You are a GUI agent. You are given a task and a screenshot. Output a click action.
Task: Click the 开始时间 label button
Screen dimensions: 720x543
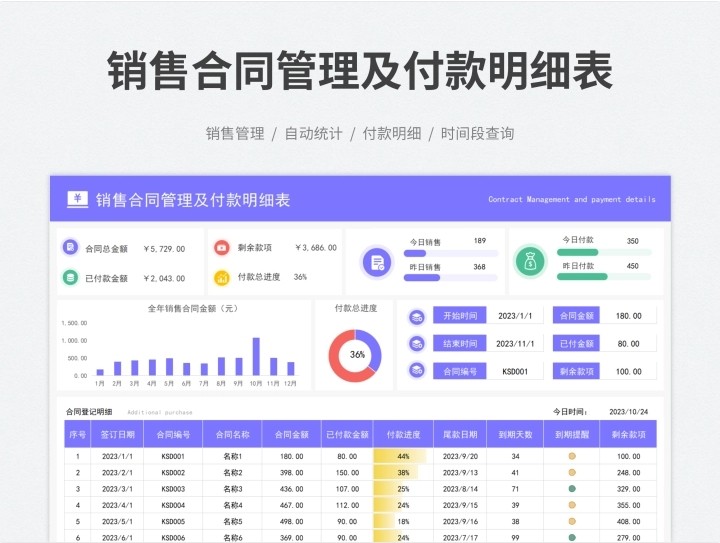pyautogui.click(x=460, y=316)
